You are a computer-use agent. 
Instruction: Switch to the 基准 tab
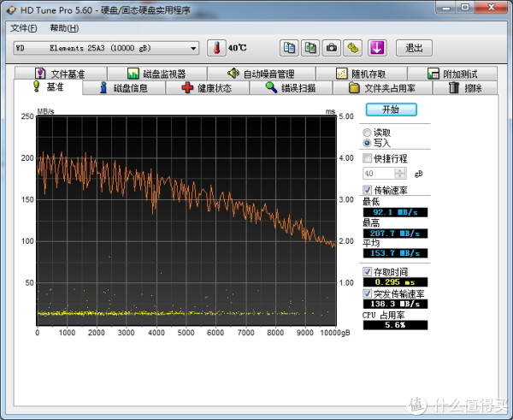point(48,87)
